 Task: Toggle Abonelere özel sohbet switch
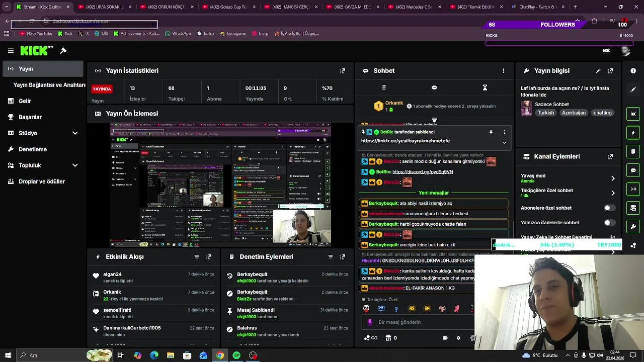tap(609, 208)
